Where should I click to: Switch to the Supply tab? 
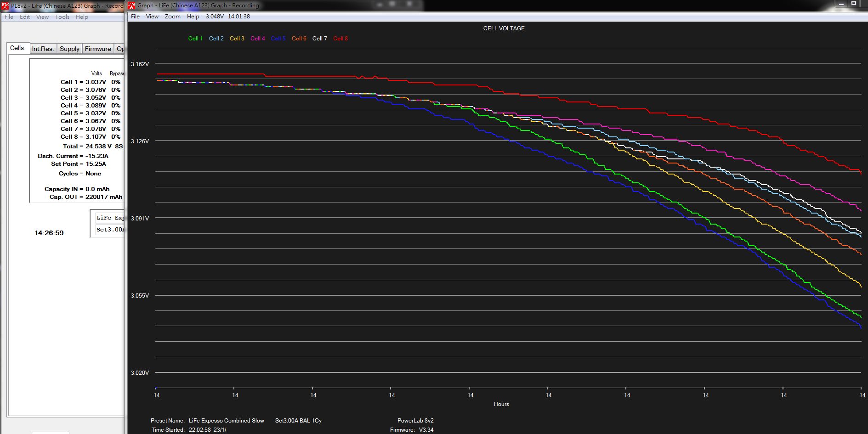[69, 49]
